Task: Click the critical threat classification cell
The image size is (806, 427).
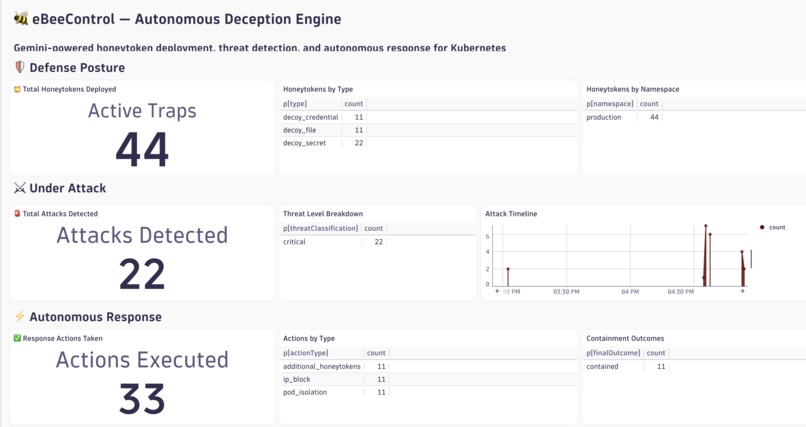Action: pyautogui.click(x=294, y=242)
